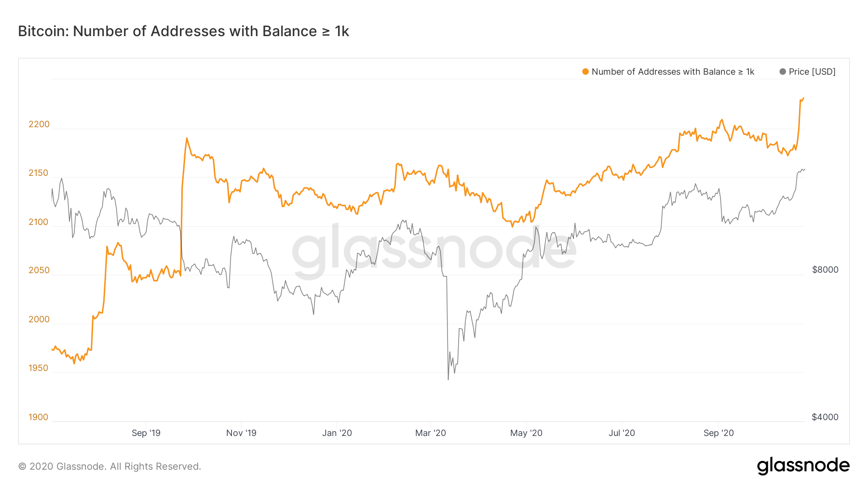The image size is (868, 488).
Task: Click the Sep '20 x-axis label
Action: 719,433
